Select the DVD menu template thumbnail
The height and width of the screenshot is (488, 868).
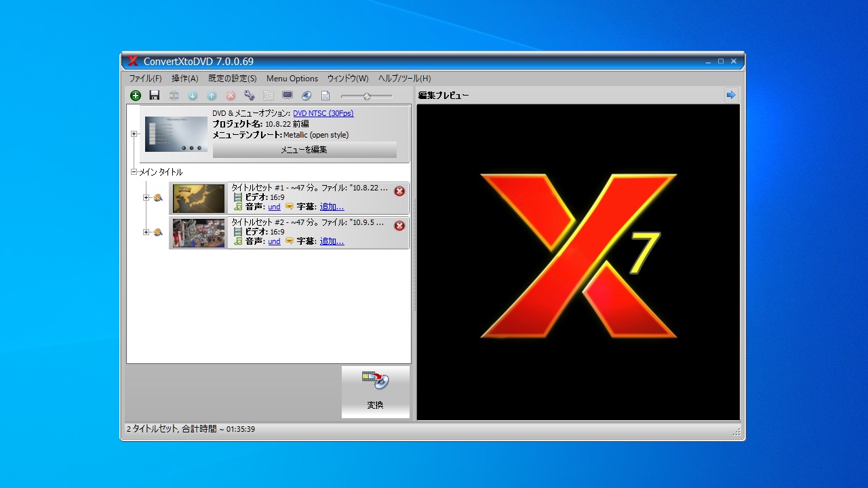176,134
